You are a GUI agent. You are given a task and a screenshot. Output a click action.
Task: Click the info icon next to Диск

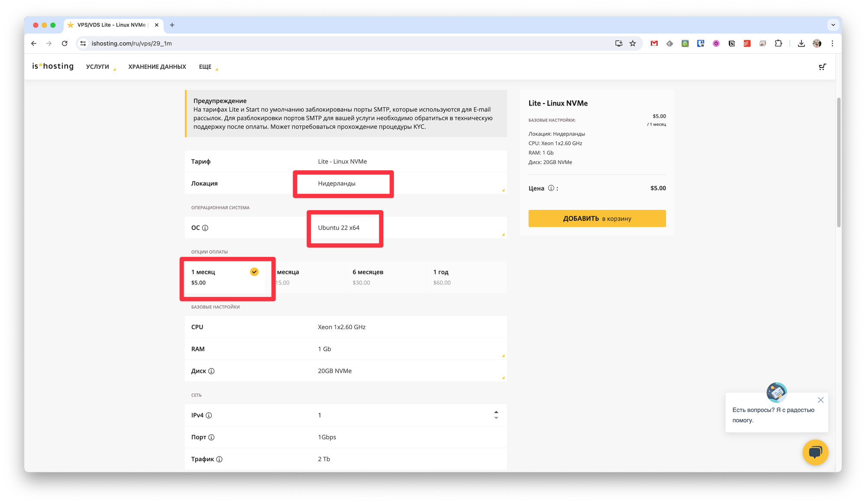[211, 371]
